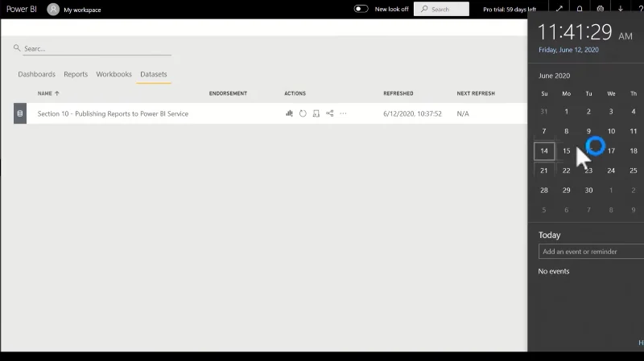Screen dimensions: 644x361
Task: Sort by the NAME column arrow
Action: click(57, 93)
